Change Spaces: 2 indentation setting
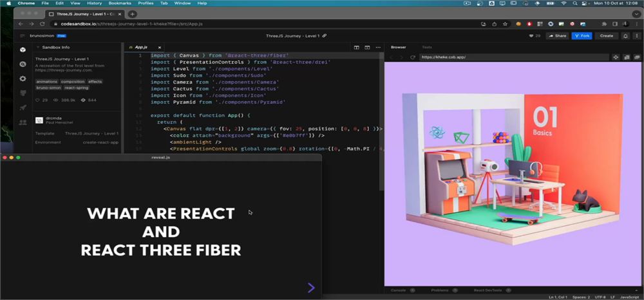Screen dimensions: 644x300 click(581, 297)
